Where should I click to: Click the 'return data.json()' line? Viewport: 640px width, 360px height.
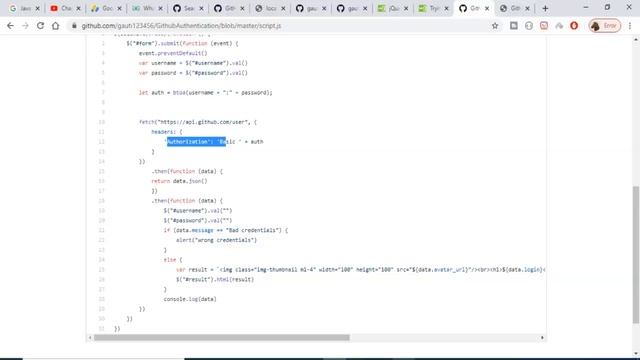[x=179, y=181]
